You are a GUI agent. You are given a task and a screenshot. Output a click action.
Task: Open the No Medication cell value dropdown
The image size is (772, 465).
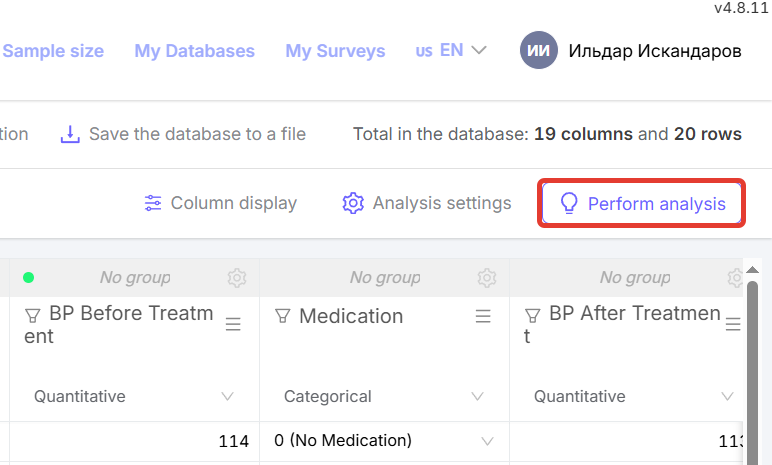pos(488,441)
